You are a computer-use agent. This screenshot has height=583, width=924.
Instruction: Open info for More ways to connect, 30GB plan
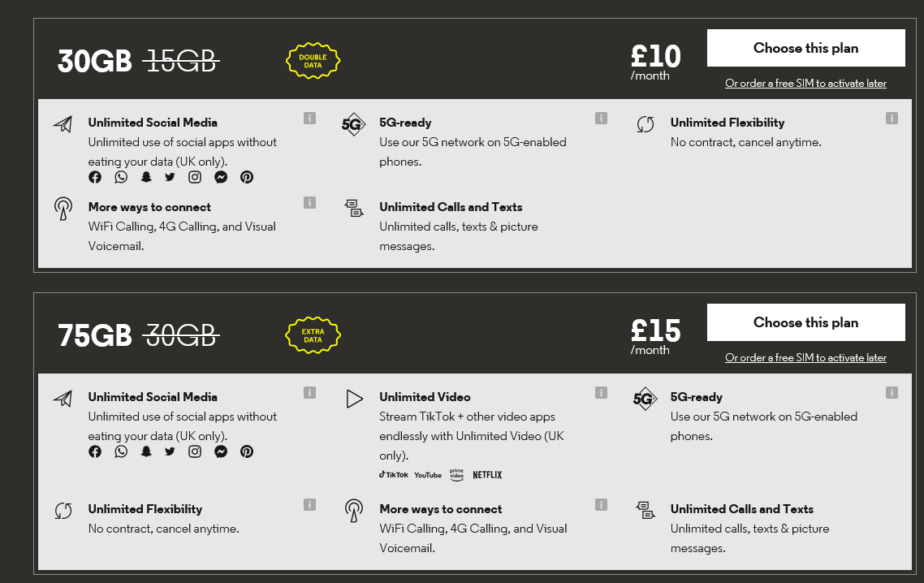pos(309,202)
